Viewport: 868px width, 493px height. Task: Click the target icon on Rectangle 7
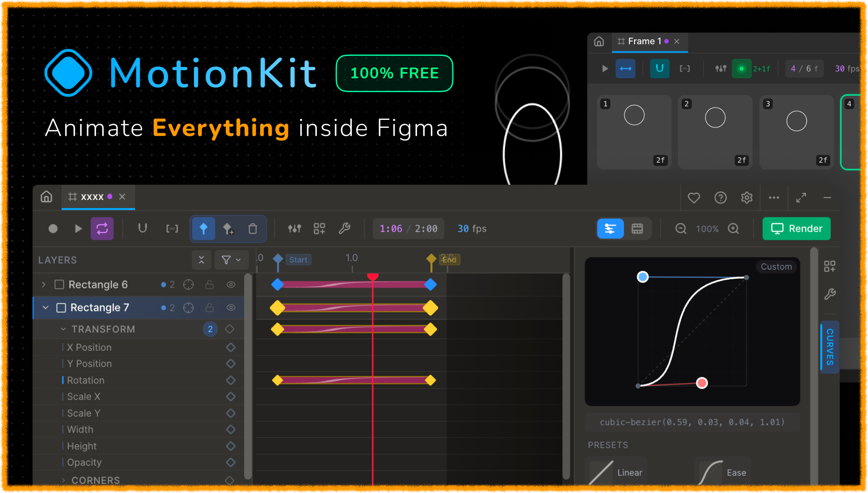coord(189,308)
